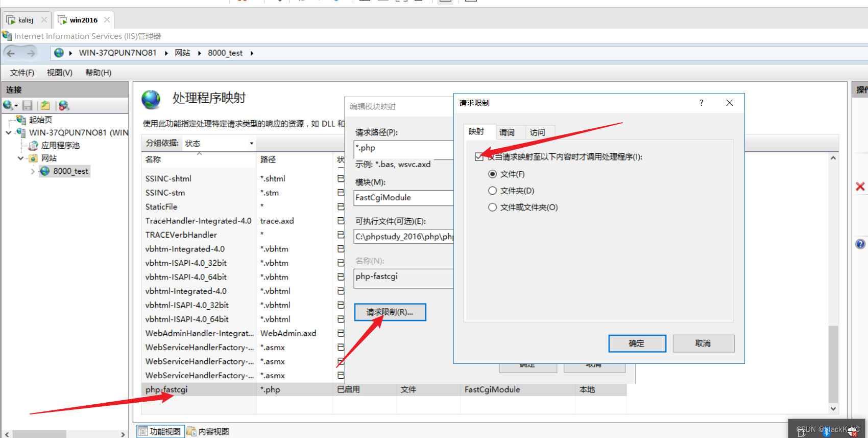The image size is (868, 438).
Task: Sort handler list by 路径 column header
Action: (x=295, y=159)
